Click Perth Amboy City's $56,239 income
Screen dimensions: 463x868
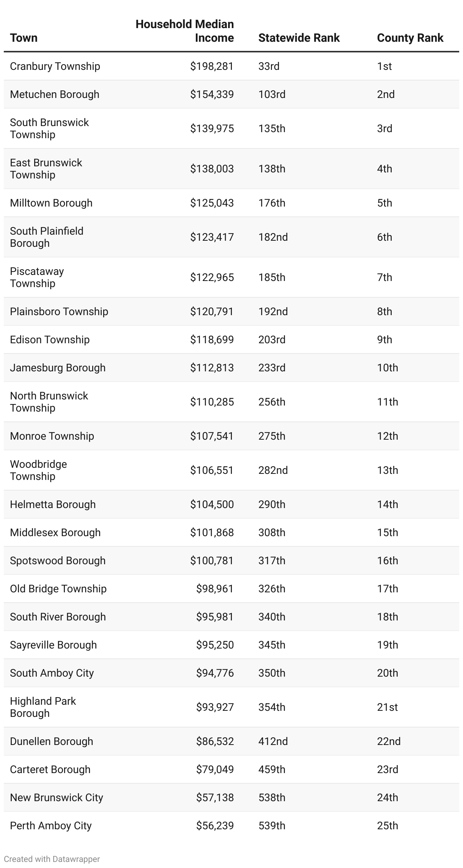[215, 826]
